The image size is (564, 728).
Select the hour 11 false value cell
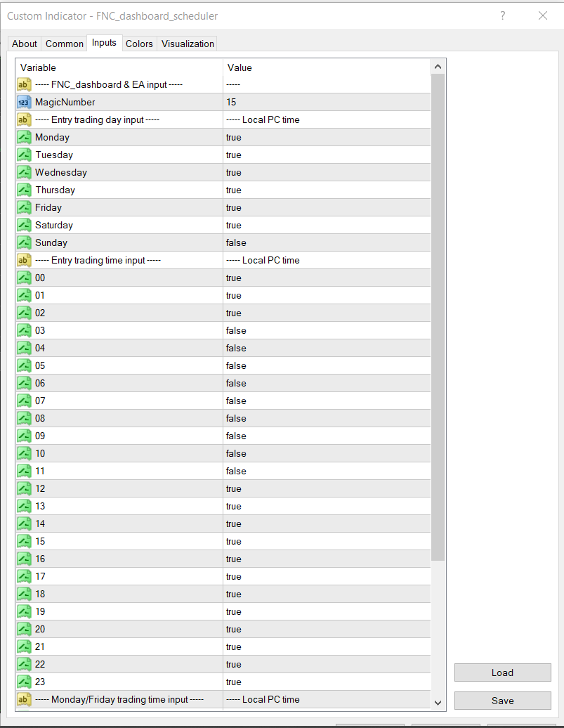click(327, 471)
